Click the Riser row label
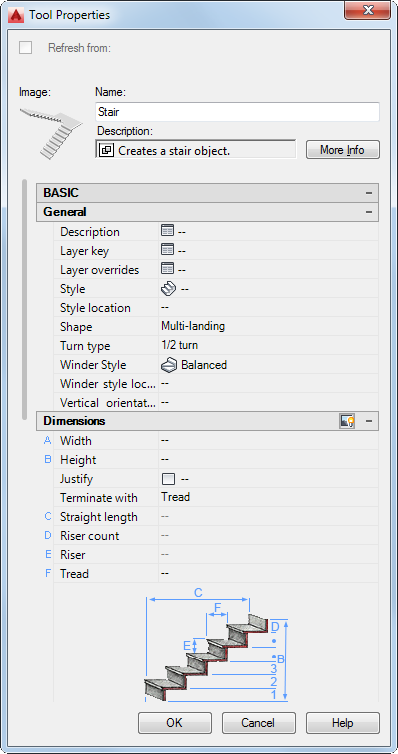The width and height of the screenshot is (398, 754). 73,555
